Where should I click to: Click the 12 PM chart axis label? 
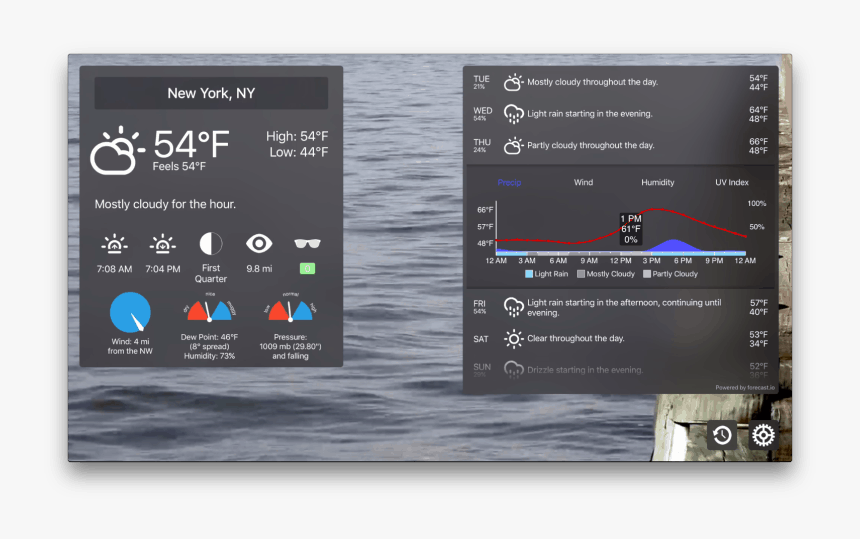(620, 261)
